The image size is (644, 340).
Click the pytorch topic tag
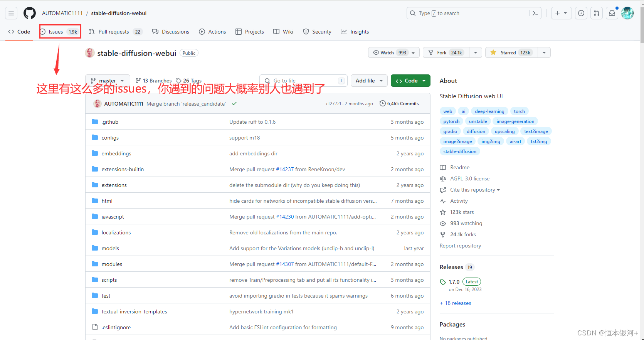[451, 121]
